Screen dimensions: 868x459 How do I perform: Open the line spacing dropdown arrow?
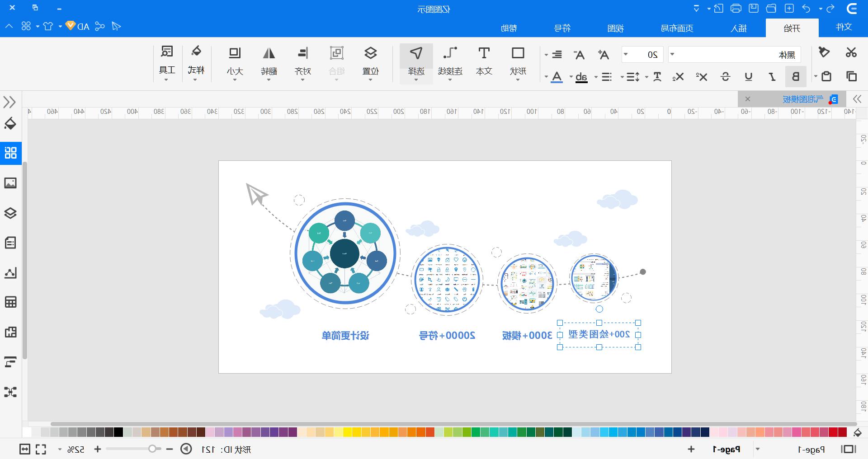622,77
